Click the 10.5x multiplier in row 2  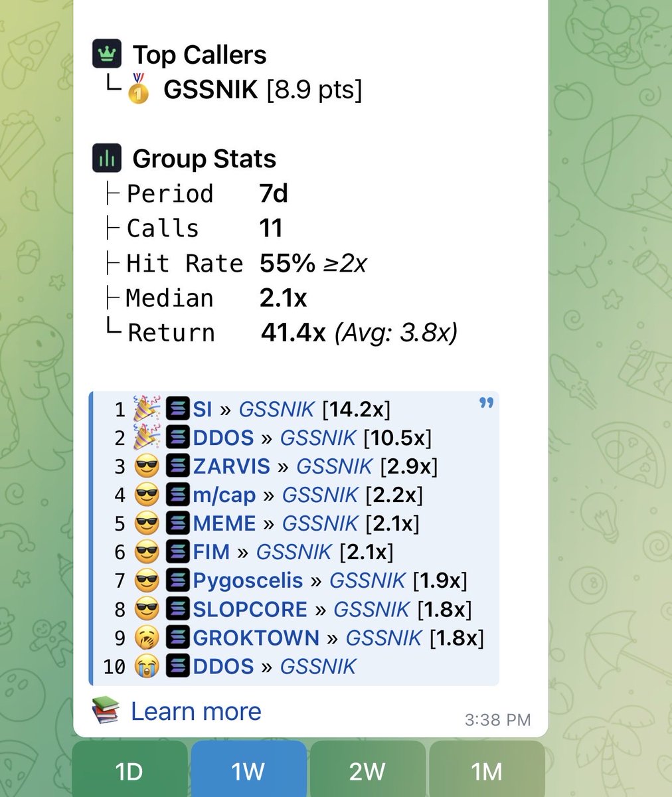tap(397, 438)
